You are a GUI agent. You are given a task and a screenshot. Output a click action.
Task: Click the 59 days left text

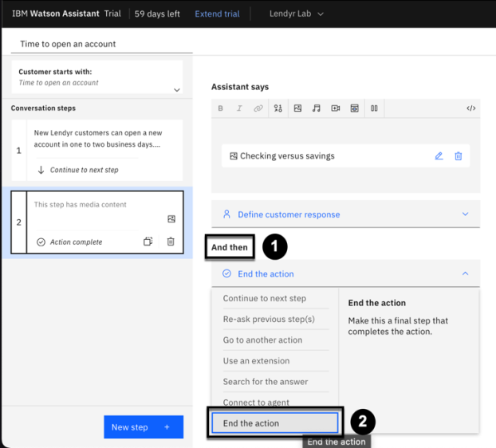tap(157, 14)
